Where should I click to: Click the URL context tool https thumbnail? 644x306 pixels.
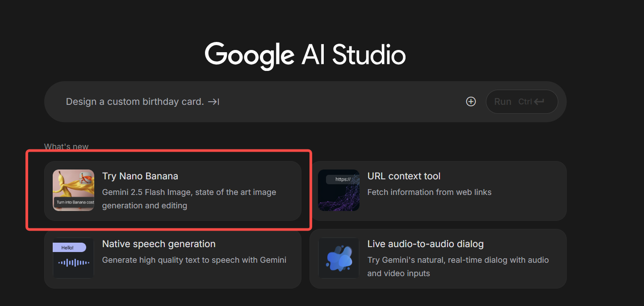point(339,190)
